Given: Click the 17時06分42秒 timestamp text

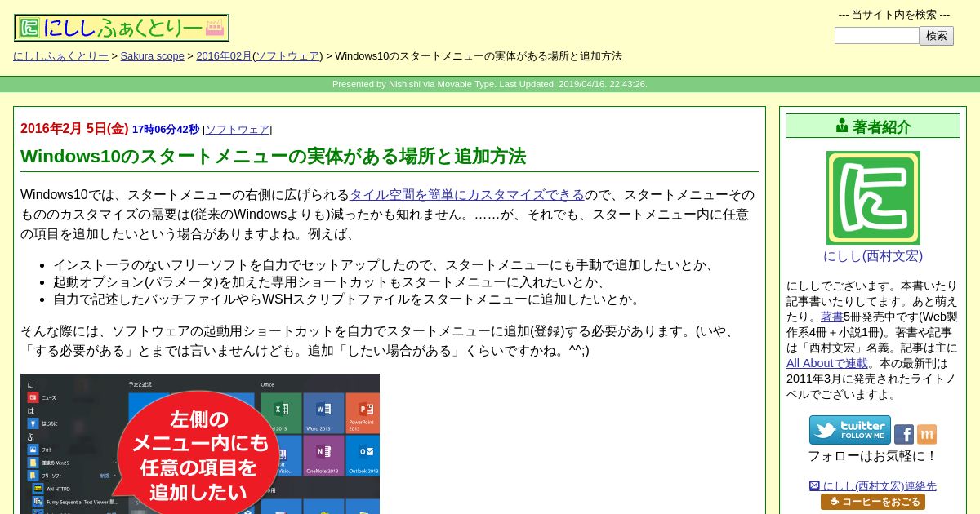Looking at the screenshot, I should click(166, 130).
